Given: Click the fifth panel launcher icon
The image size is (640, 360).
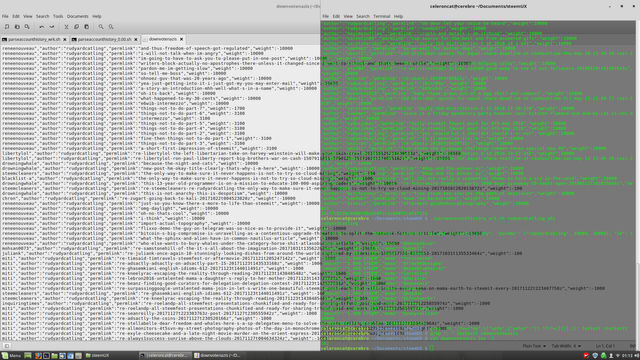Looking at the screenshot, I should point(62,356).
